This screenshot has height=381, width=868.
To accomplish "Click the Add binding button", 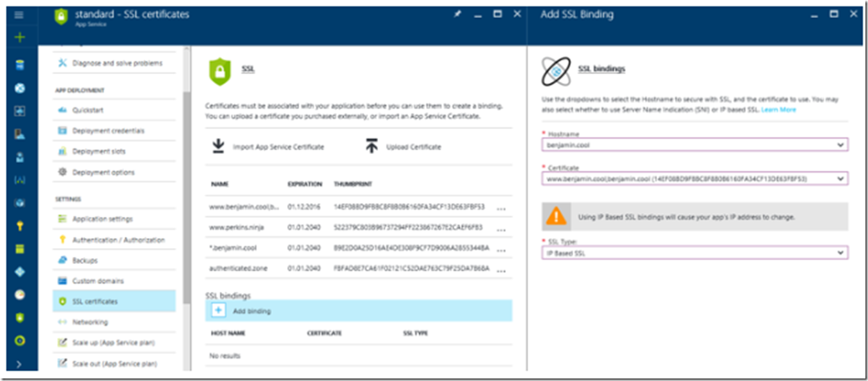I will [251, 311].
